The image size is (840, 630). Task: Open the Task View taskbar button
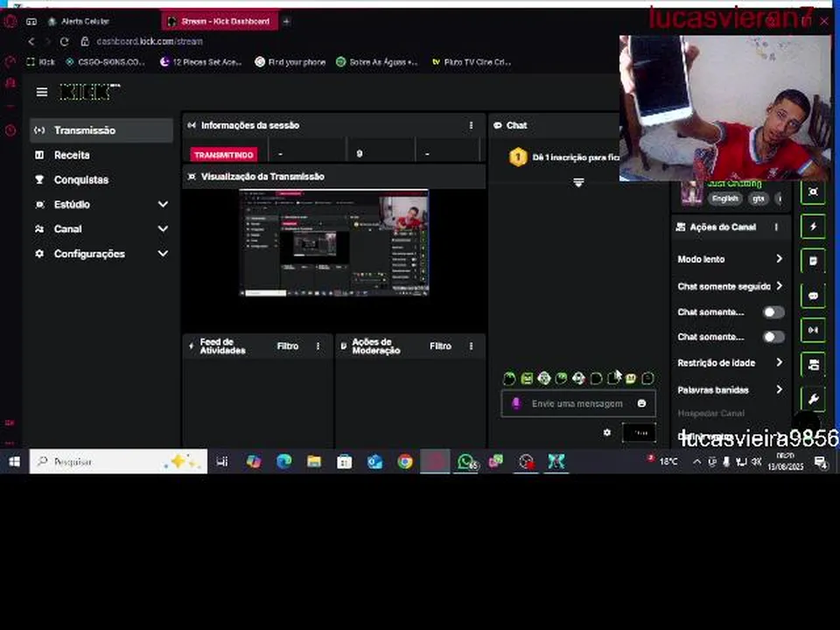[221, 461]
